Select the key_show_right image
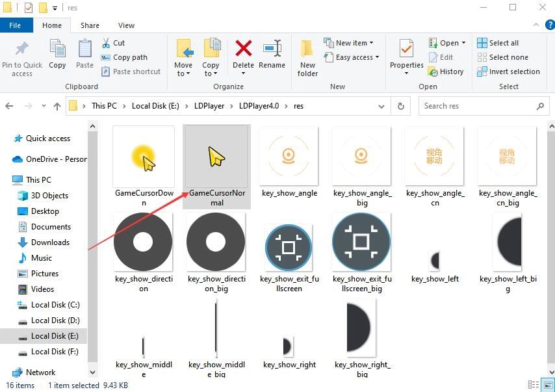The image size is (555, 392). 289,352
